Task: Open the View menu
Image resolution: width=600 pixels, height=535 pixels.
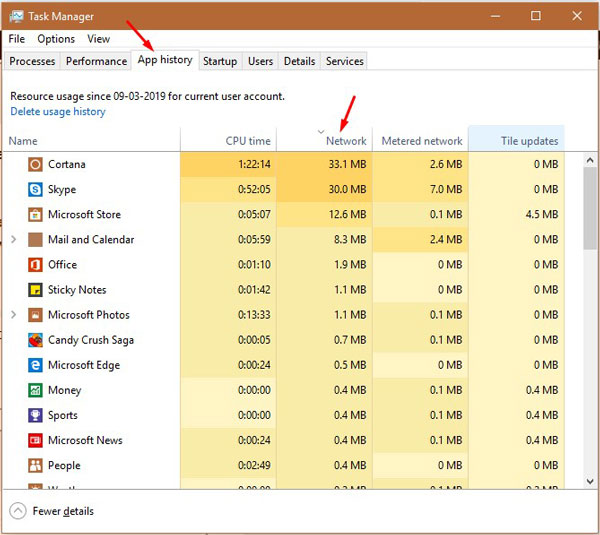Action: pos(98,39)
